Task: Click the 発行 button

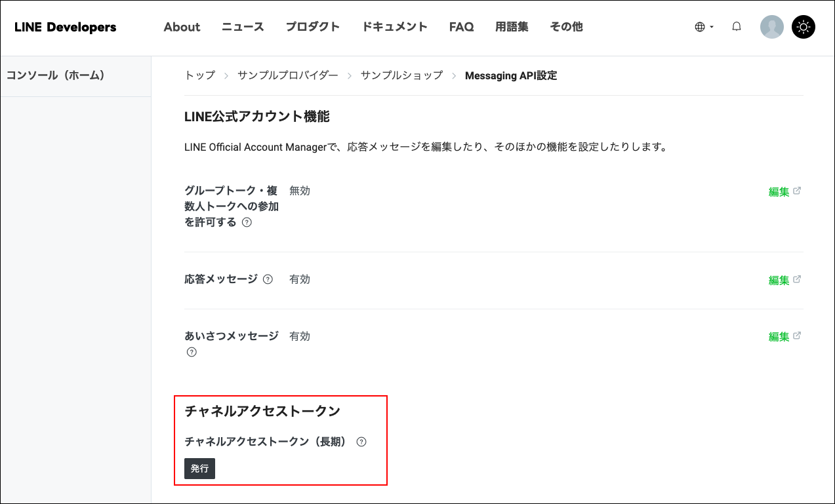Action: (199, 469)
